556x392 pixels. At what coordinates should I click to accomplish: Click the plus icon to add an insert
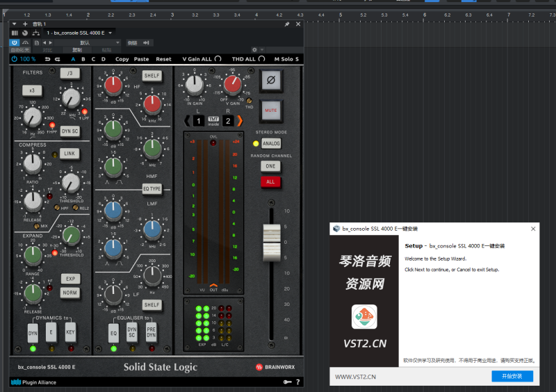tap(25, 24)
